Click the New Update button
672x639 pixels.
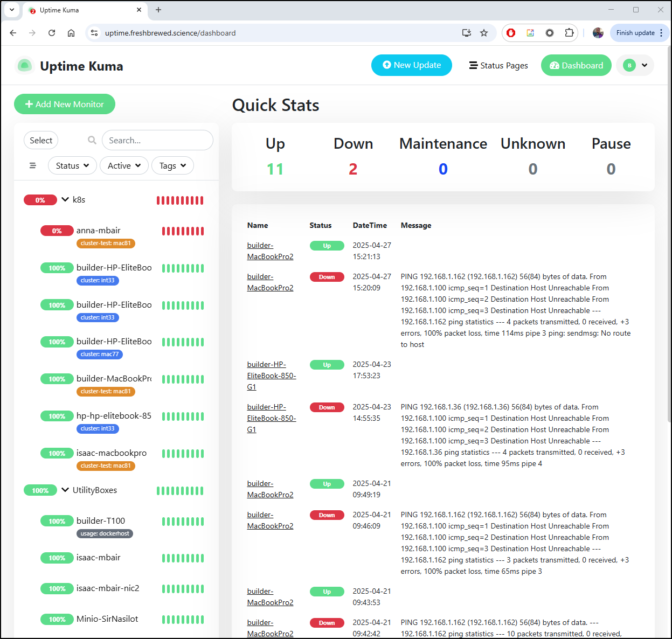412,65
